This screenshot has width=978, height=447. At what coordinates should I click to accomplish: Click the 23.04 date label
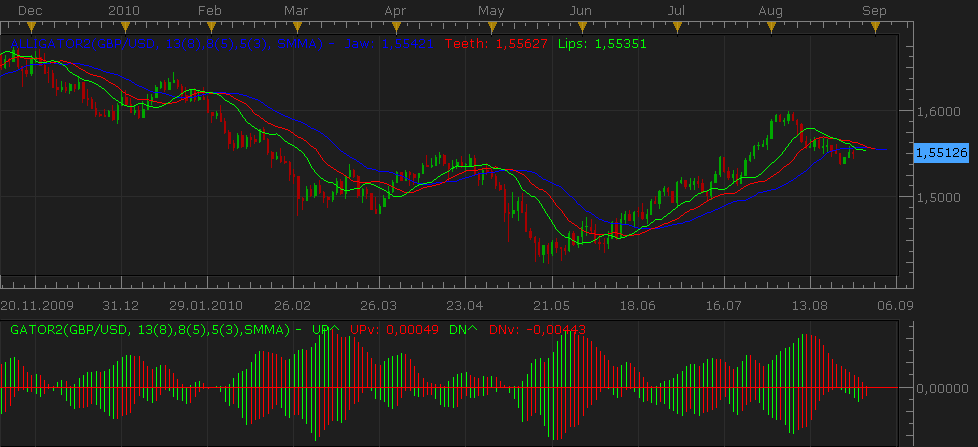tap(465, 306)
